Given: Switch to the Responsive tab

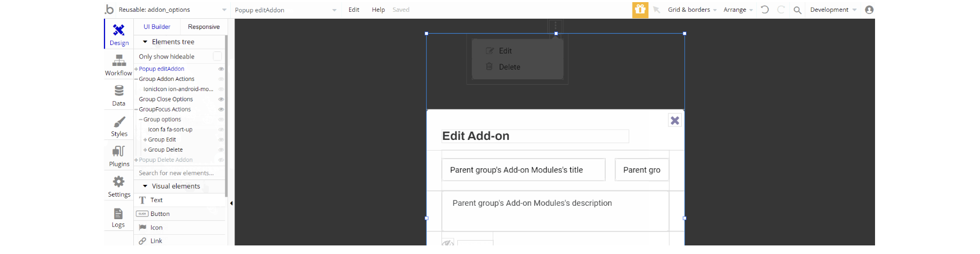Looking at the screenshot, I should pyautogui.click(x=203, y=27).
